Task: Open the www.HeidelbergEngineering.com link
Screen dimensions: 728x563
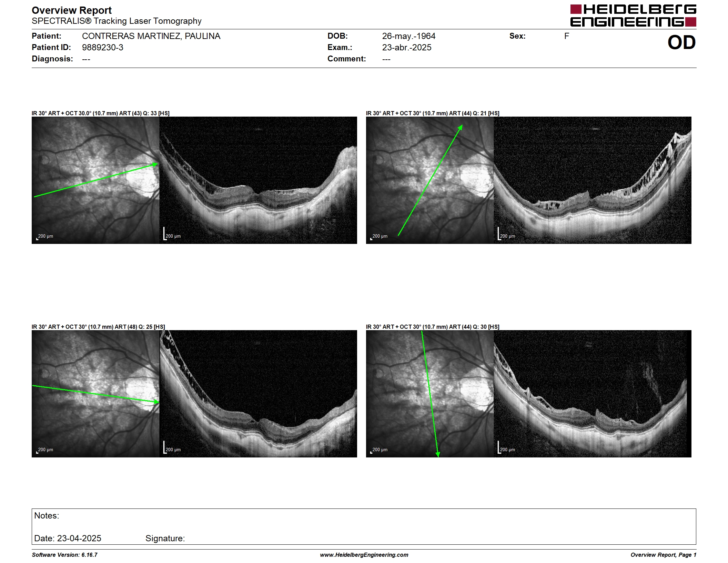Action: pos(364,555)
